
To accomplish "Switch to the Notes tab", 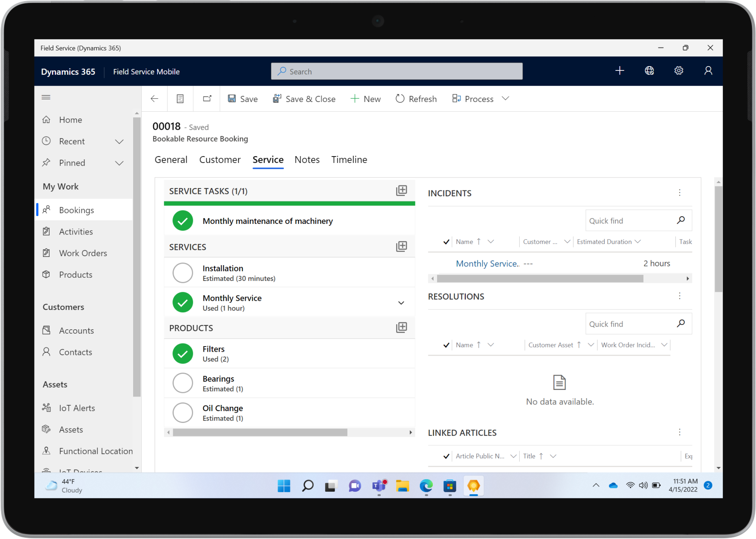I will click(307, 160).
